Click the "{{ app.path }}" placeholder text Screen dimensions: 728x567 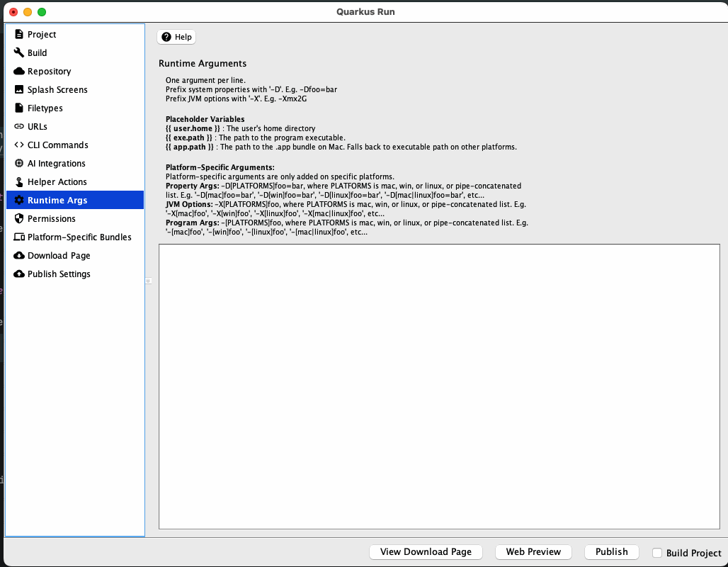tap(189, 147)
